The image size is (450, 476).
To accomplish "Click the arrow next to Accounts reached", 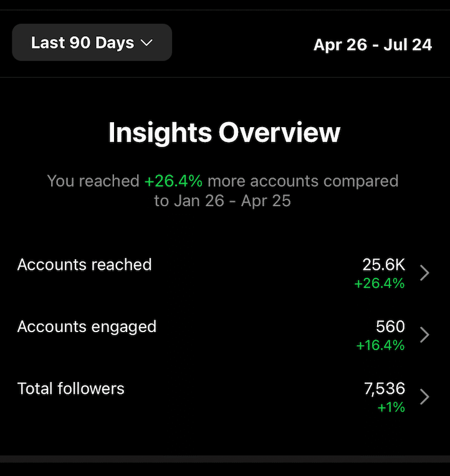I will pos(425,273).
